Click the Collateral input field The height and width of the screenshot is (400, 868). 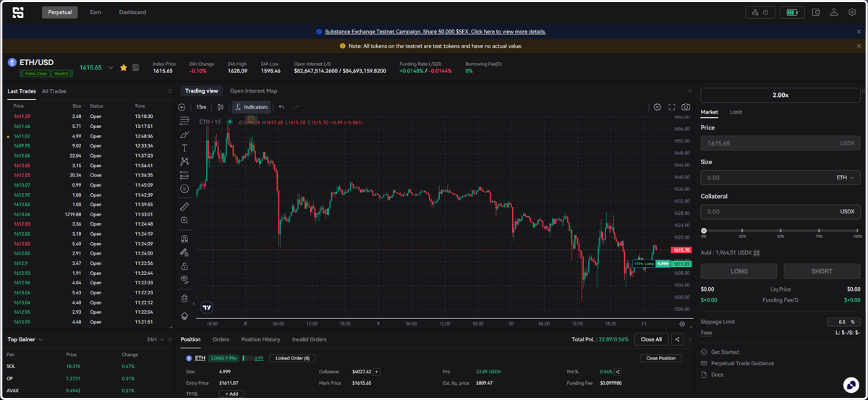click(x=780, y=212)
